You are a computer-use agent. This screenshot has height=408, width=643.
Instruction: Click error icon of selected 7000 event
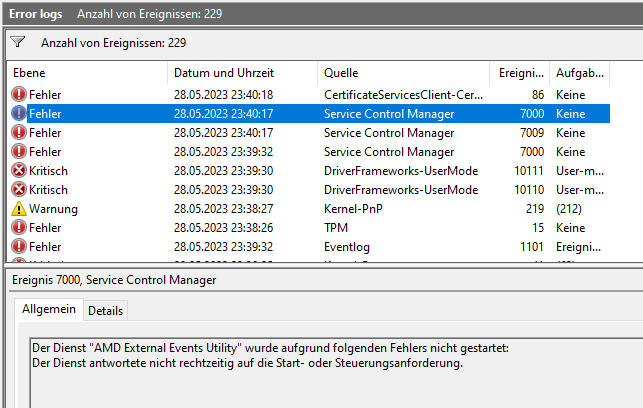[x=19, y=113]
